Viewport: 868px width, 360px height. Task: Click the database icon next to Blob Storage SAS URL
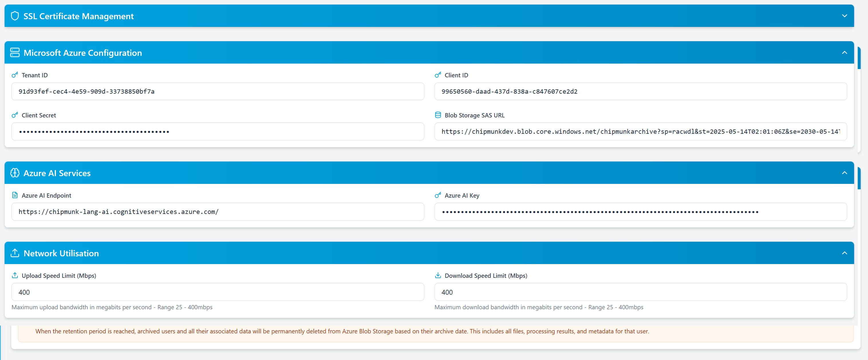pos(438,115)
